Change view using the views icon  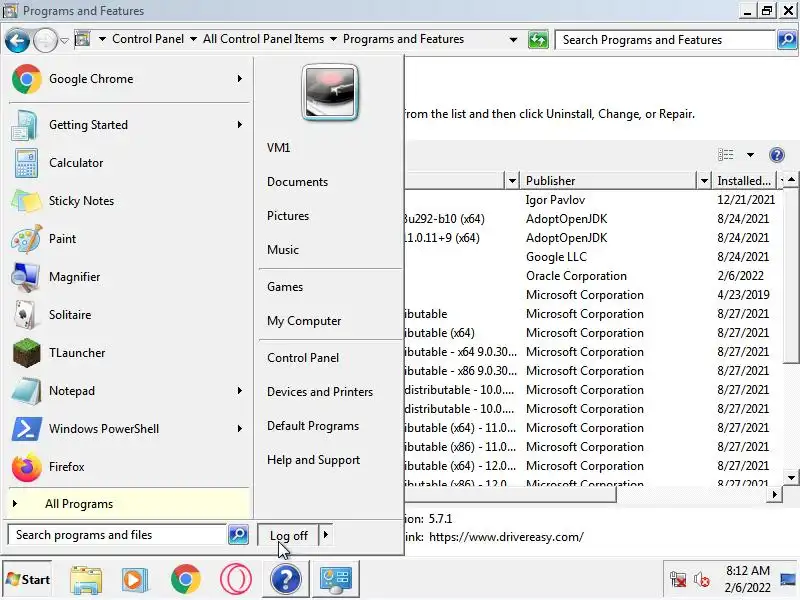[x=726, y=155]
